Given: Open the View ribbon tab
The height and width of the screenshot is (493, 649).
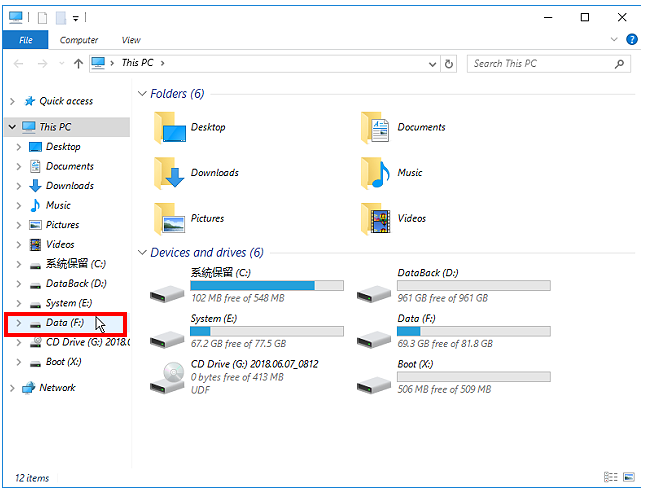Looking at the screenshot, I should tap(131, 40).
